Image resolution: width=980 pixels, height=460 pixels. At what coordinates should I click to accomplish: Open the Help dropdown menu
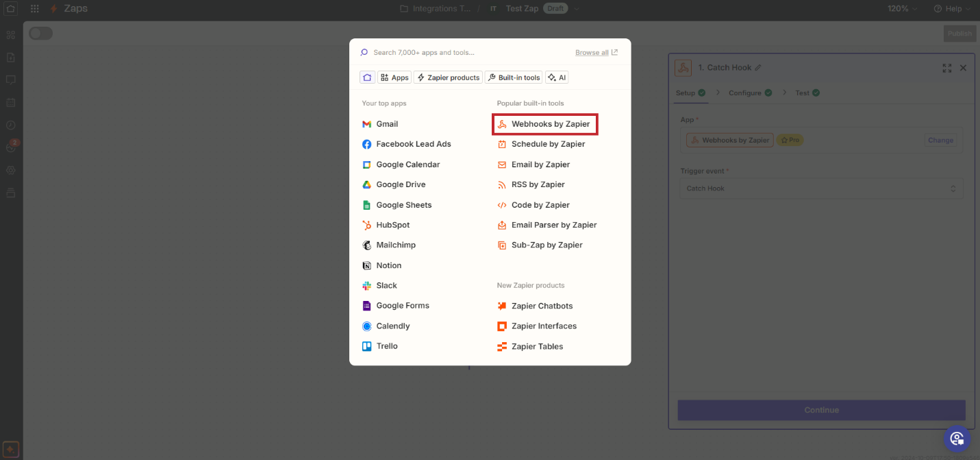pyautogui.click(x=952, y=9)
